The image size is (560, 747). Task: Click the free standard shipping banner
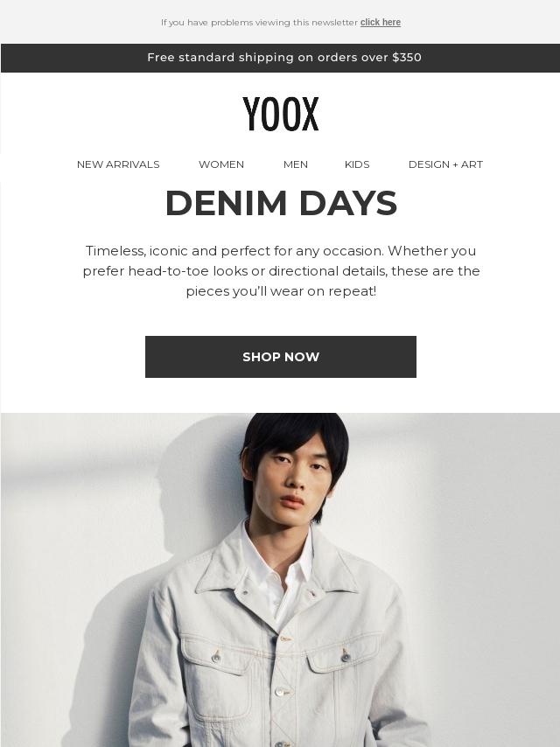[x=280, y=58]
